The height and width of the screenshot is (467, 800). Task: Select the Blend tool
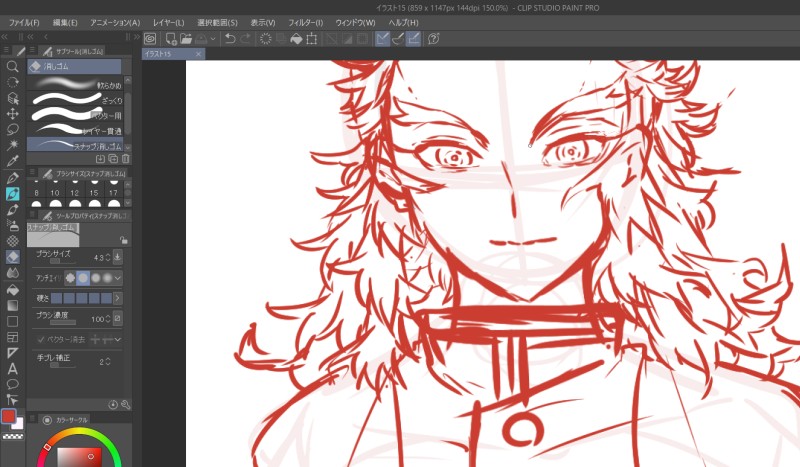tap(12, 273)
